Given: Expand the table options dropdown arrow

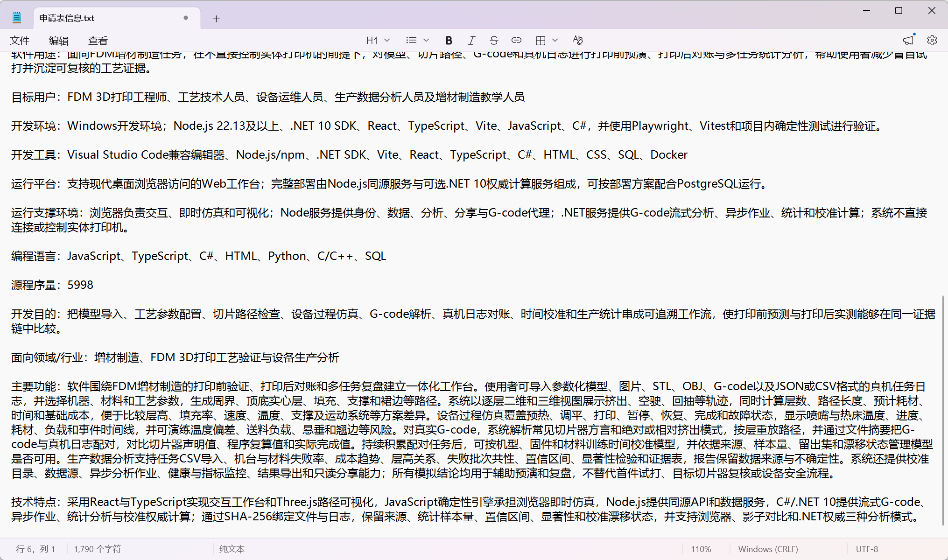Looking at the screenshot, I should [555, 41].
